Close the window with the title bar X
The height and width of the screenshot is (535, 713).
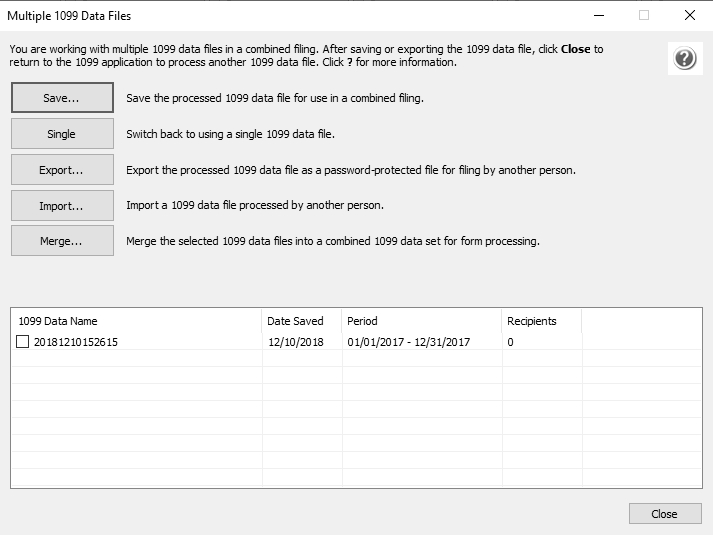click(x=689, y=15)
